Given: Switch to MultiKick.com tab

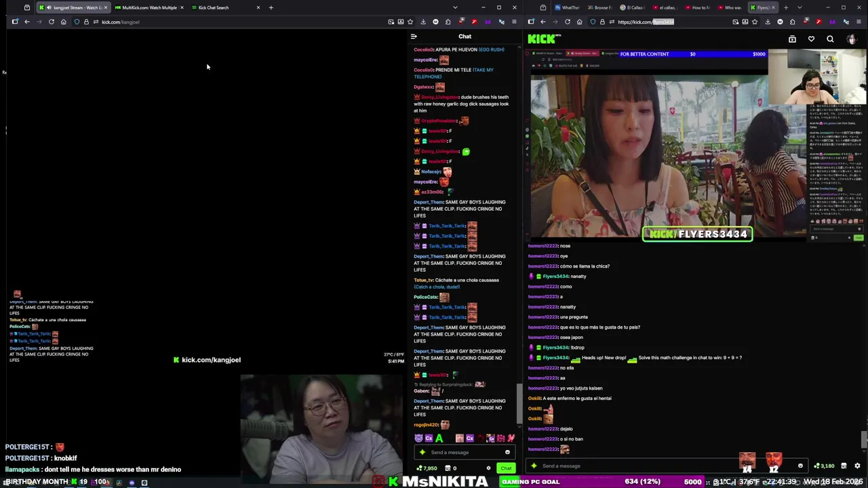Looking at the screenshot, I should point(149,7).
